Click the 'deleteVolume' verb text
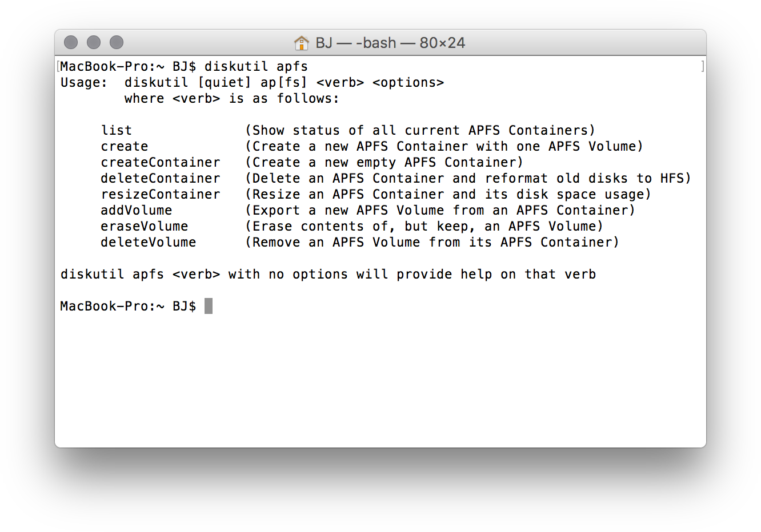This screenshot has height=532, width=761. pyautogui.click(x=149, y=242)
